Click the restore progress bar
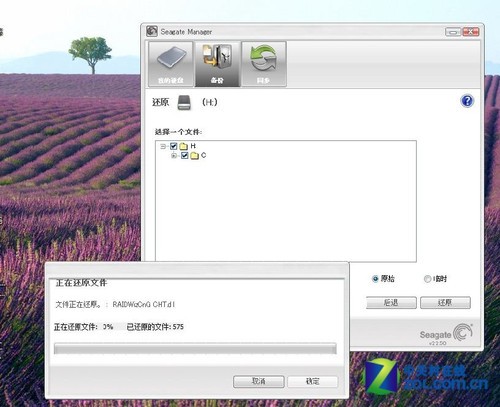Screen dimensions: 500x407 195,348
